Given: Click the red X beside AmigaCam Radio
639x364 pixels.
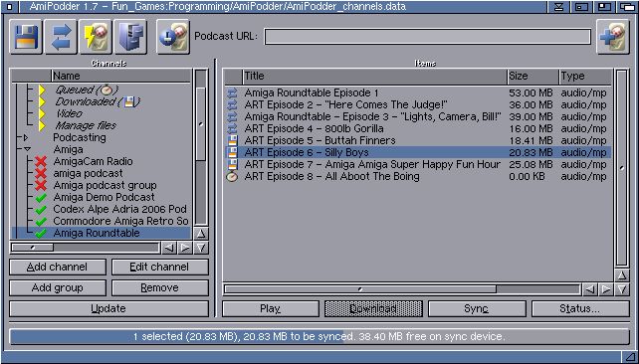Looking at the screenshot, I should 41,162.
